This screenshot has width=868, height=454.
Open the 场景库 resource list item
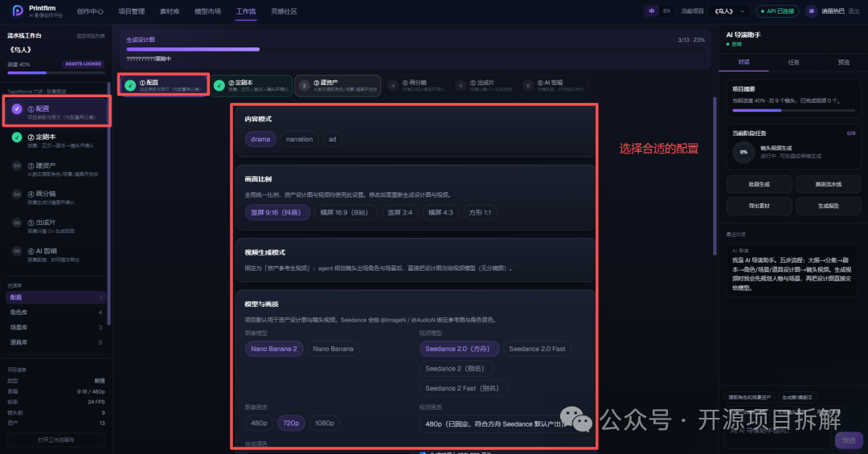click(x=56, y=327)
